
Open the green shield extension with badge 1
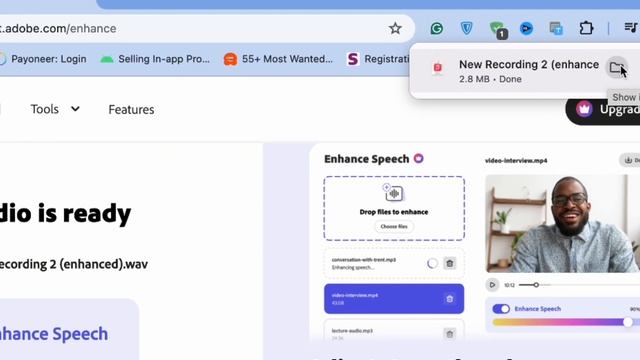498,29
